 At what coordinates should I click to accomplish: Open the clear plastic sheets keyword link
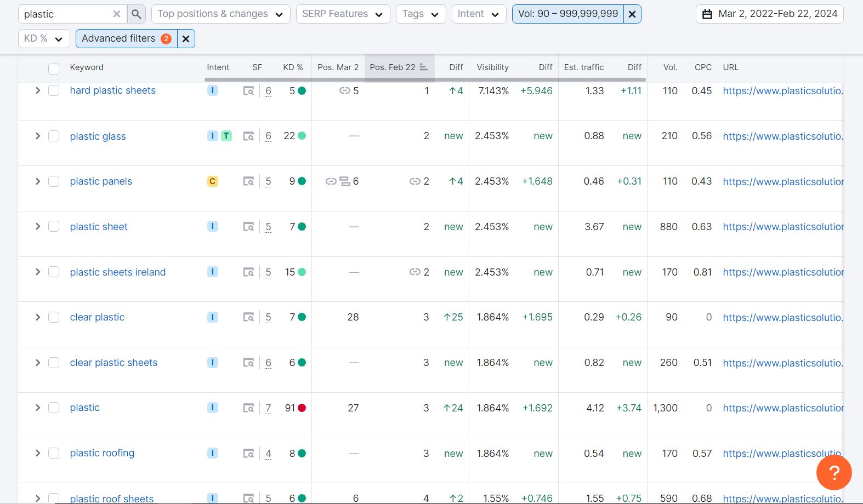[113, 363]
